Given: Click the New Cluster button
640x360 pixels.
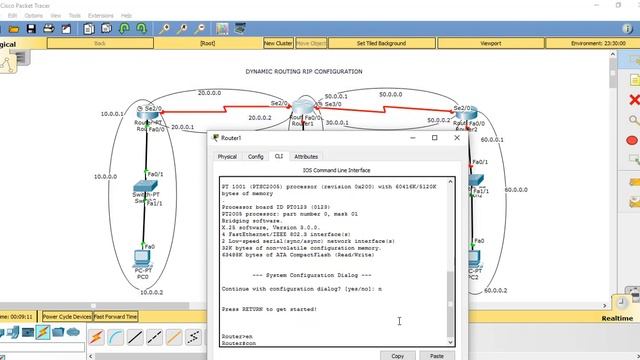Looking at the screenshot, I should [x=278, y=43].
